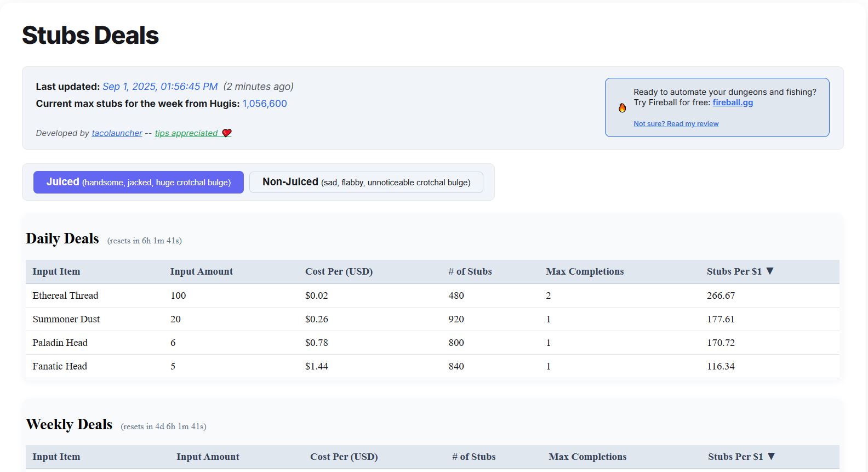868x472 pixels.
Task: Open "Not sure? Read my review" link
Action: [676, 124]
